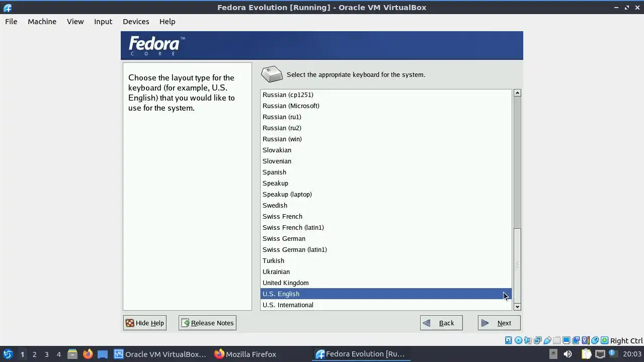Click the eject removable media tray icon
This screenshot has width=644, height=362.
[x=553, y=354]
